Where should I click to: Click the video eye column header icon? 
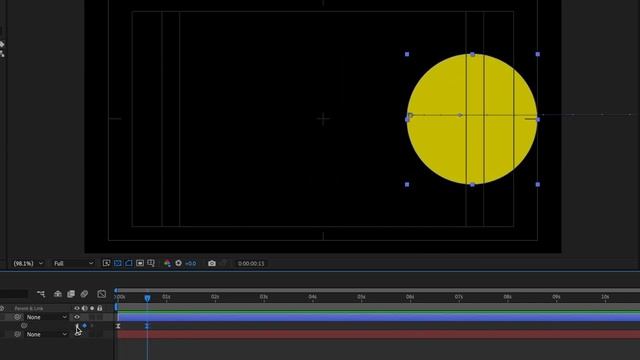(x=77, y=308)
